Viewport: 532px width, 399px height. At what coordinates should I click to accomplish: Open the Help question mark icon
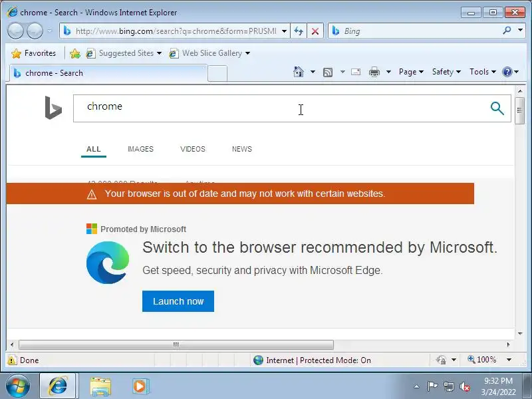(507, 72)
